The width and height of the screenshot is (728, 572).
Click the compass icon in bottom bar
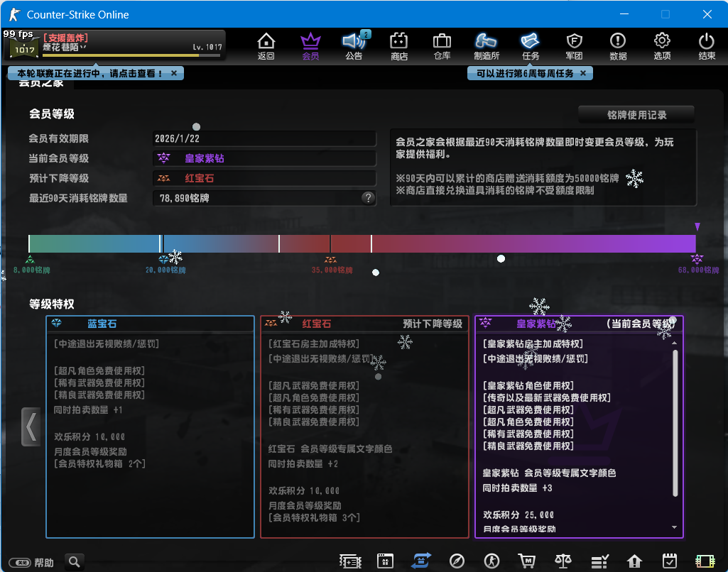click(x=457, y=561)
